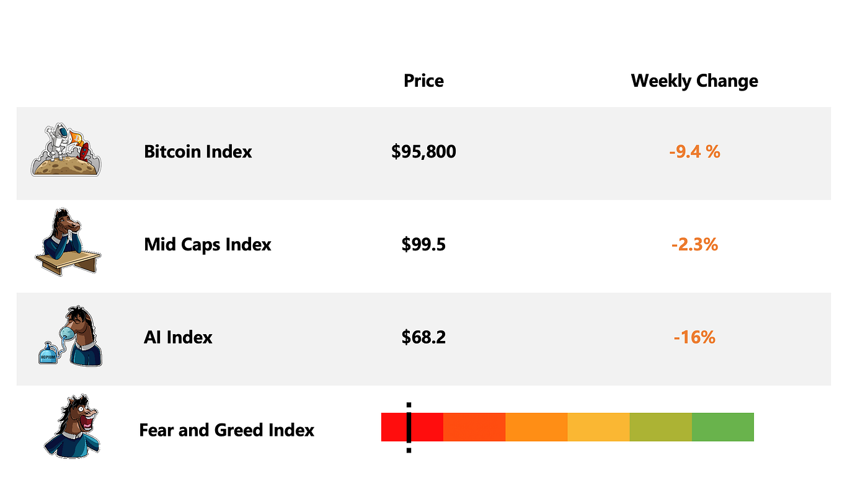Click the -9.4 % weekly change value

694,151
